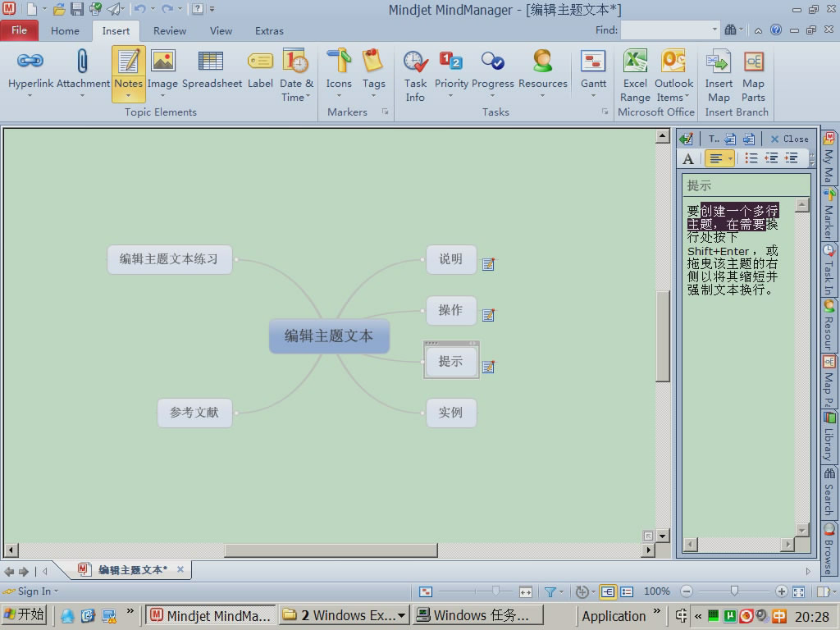
Task: Insert an Excel Range
Action: [x=635, y=75]
